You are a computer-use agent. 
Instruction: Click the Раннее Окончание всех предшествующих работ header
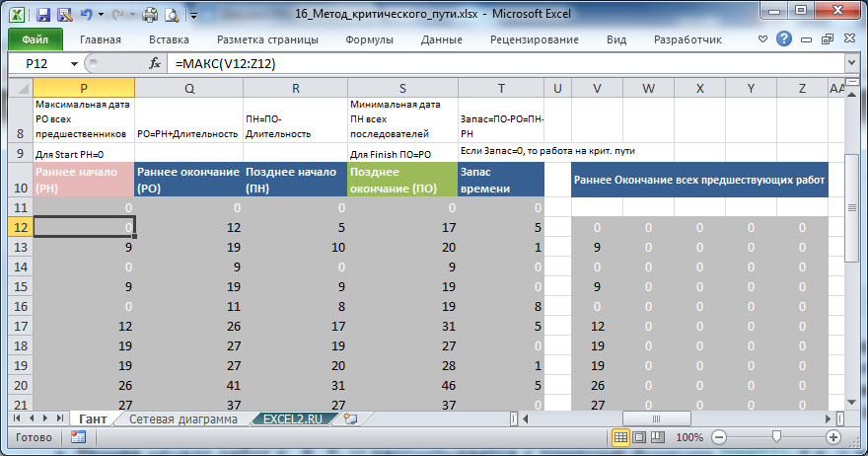click(699, 180)
